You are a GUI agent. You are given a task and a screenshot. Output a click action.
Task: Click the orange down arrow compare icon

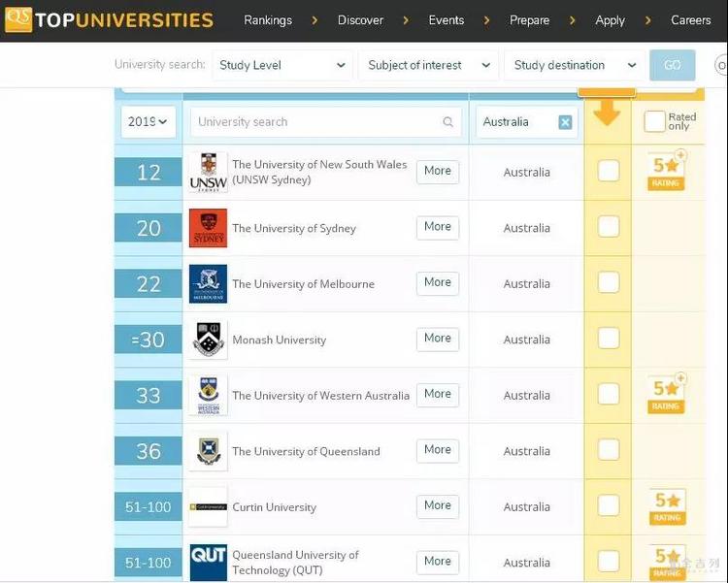(607, 113)
